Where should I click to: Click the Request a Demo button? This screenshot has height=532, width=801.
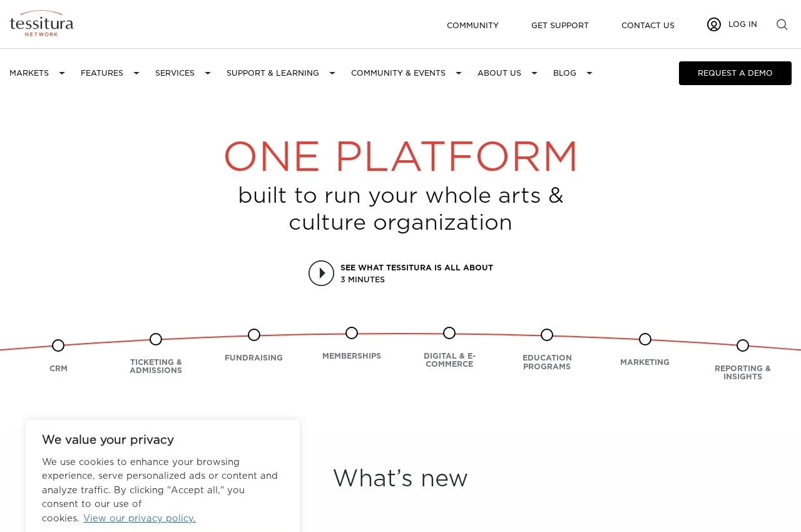click(x=735, y=73)
